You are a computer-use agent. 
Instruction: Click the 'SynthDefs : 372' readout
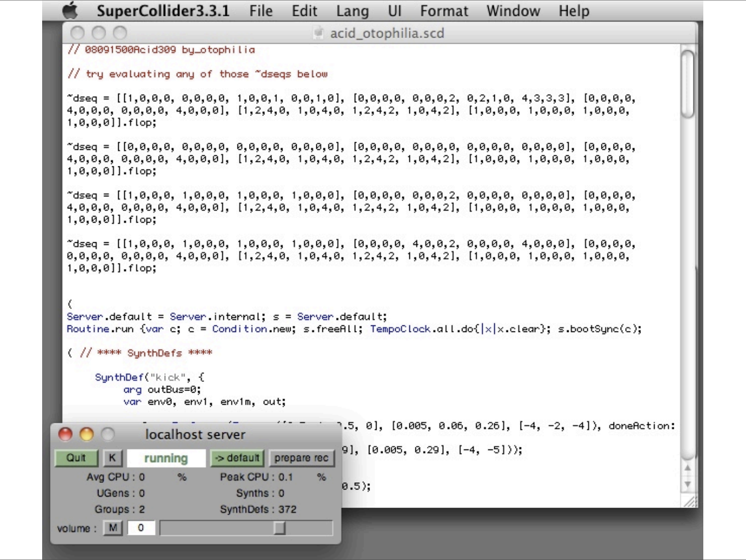(x=258, y=509)
